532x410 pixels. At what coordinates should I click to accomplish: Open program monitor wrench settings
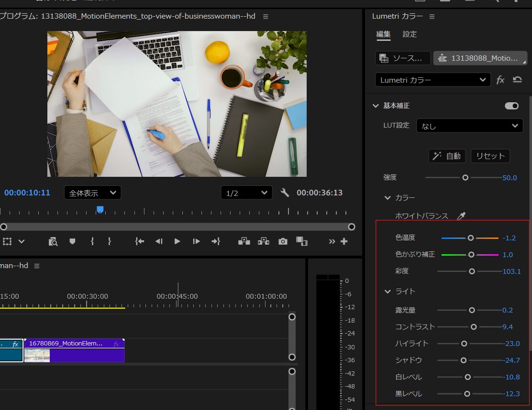pyautogui.click(x=285, y=193)
